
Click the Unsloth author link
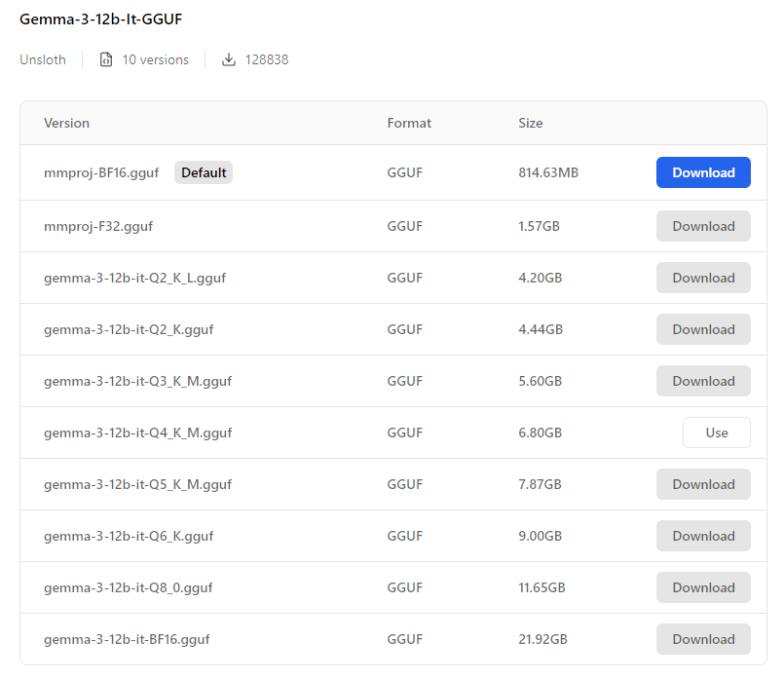pos(43,59)
